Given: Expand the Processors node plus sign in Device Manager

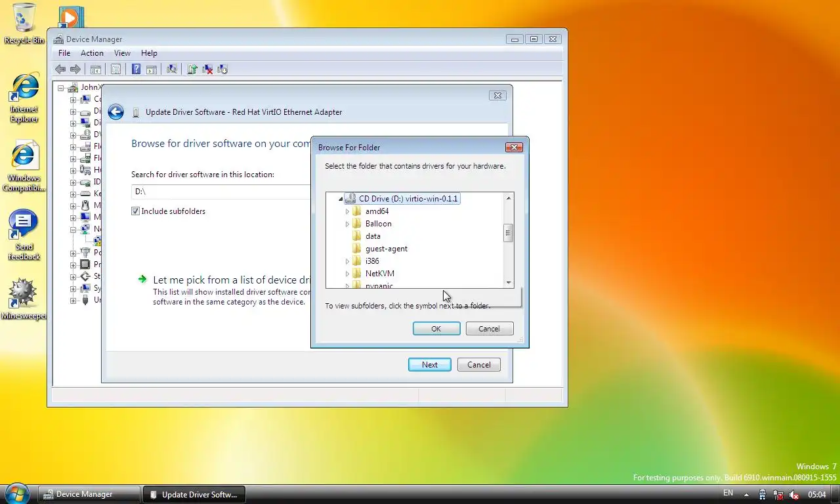Looking at the screenshot, I should [73, 264].
